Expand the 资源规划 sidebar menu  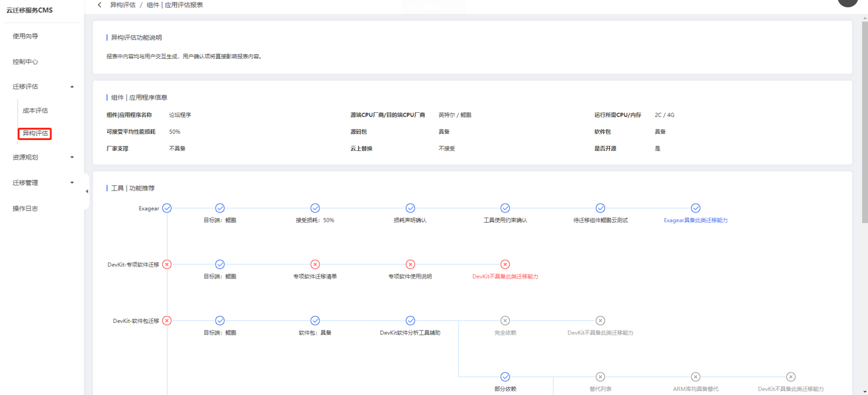tap(72, 157)
